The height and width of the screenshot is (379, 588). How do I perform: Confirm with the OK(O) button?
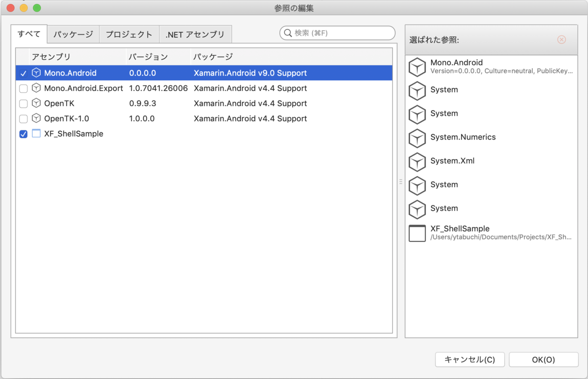click(x=543, y=359)
